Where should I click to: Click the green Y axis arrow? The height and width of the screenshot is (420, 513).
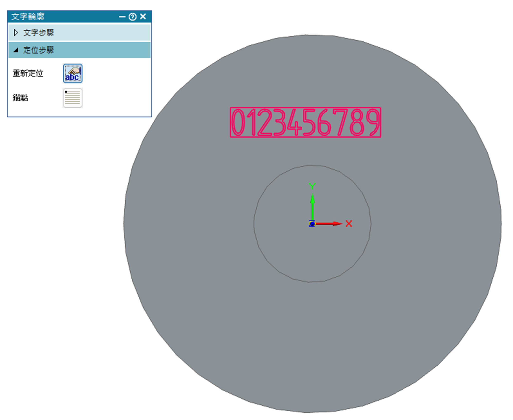point(312,207)
